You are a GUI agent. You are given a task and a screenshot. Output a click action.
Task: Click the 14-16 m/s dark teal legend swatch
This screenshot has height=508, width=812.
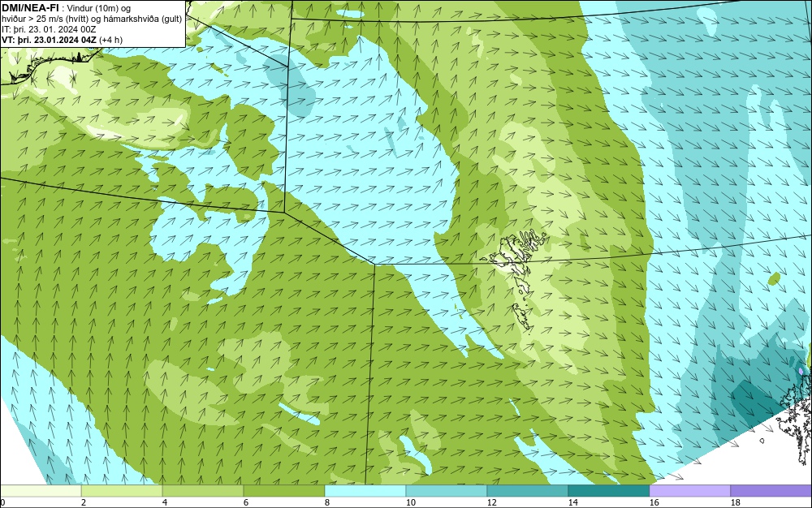608,490
